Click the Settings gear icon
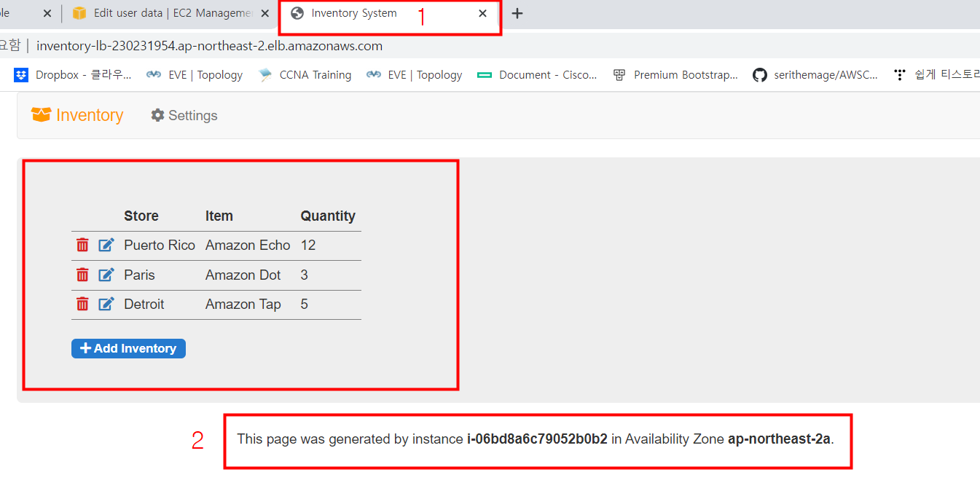980x499 pixels. point(157,115)
